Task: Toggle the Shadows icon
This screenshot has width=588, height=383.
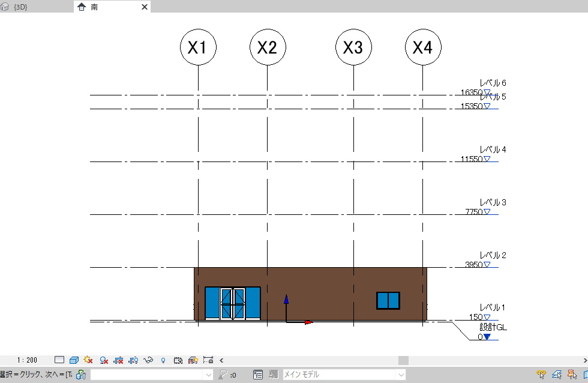Action: pos(104,360)
